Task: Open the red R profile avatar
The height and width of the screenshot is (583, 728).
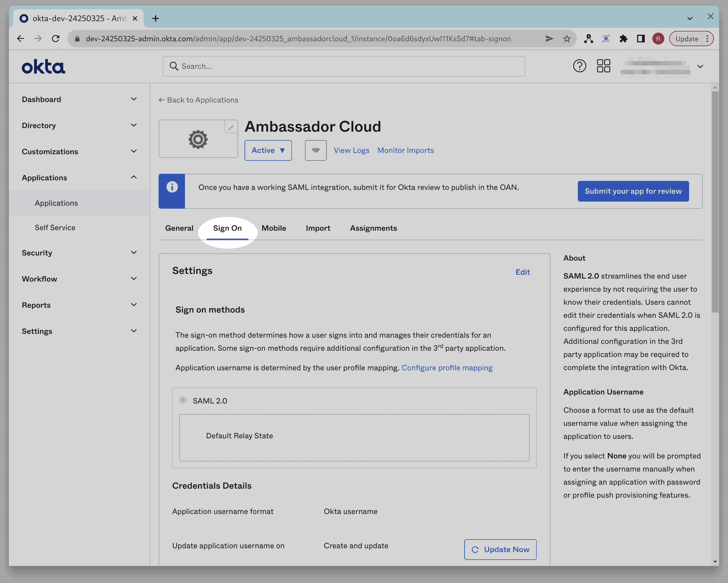Action: (658, 39)
